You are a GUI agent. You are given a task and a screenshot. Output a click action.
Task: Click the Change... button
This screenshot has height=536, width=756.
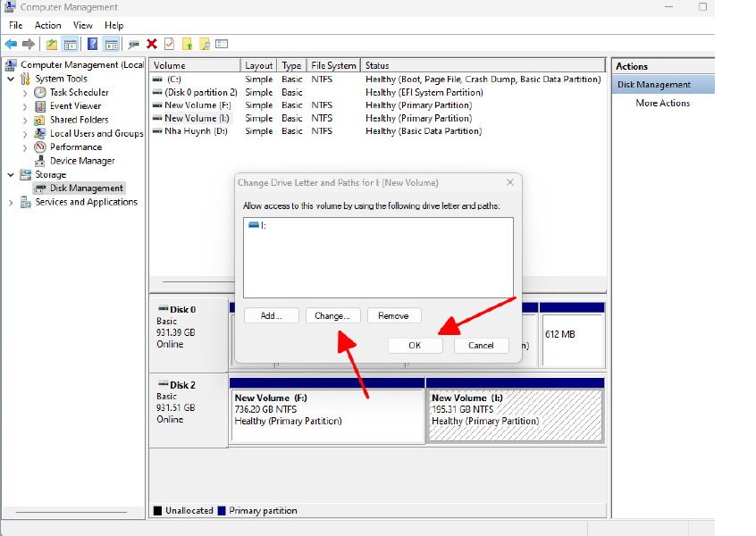coord(332,315)
